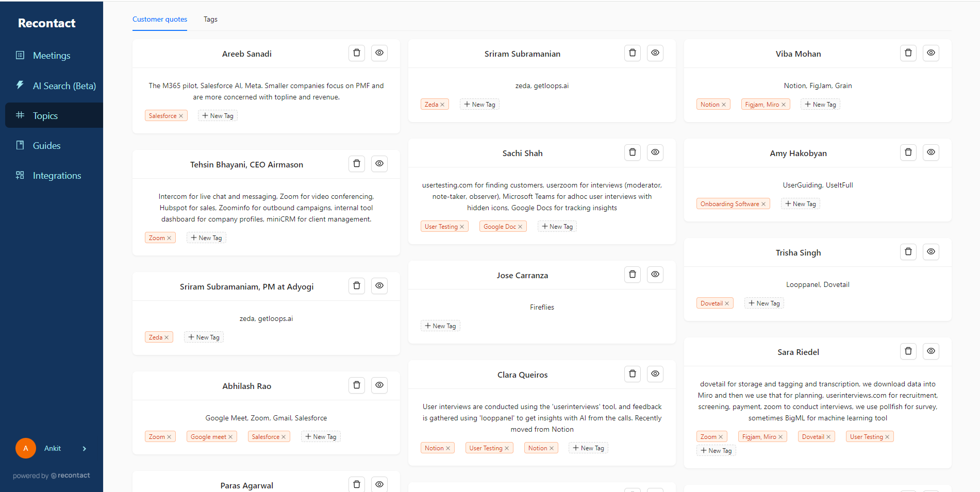Add New Tag to Abhilash Rao quote
Screen dimensions: 980x492
coord(321,437)
